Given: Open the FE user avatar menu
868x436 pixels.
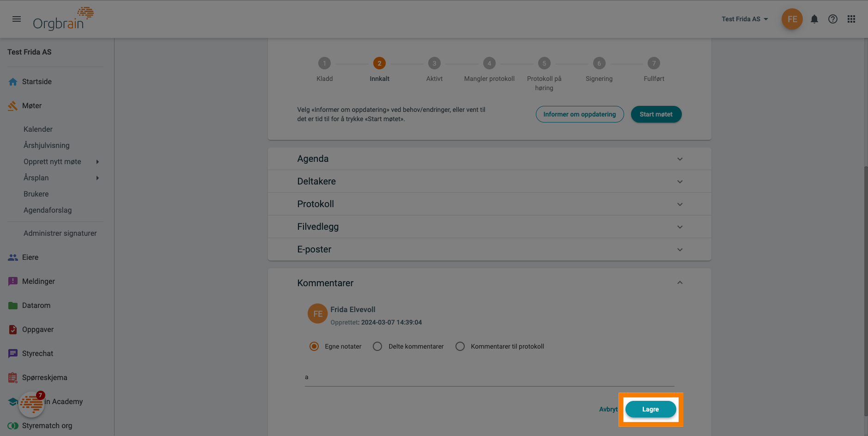Looking at the screenshot, I should point(792,19).
